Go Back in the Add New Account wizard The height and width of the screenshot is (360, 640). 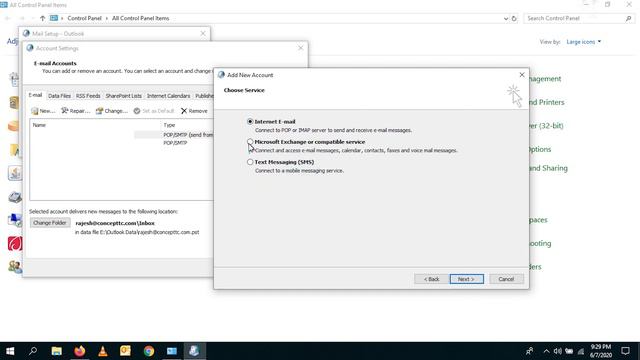[x=431, y=279]
